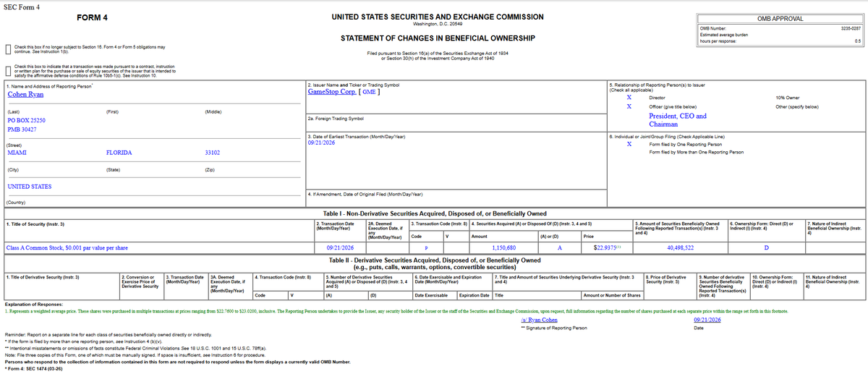
Task: Click the 'Signature of Reporting Person' caption
Action: pos(554,328)
